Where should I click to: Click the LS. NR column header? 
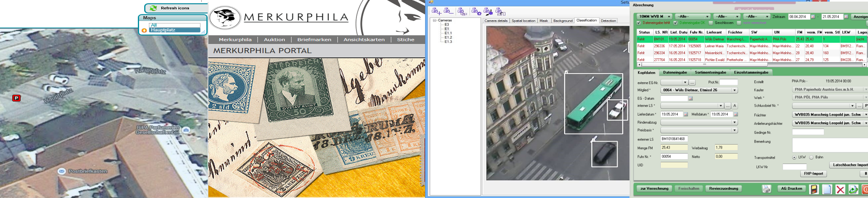tap(661, 32)
